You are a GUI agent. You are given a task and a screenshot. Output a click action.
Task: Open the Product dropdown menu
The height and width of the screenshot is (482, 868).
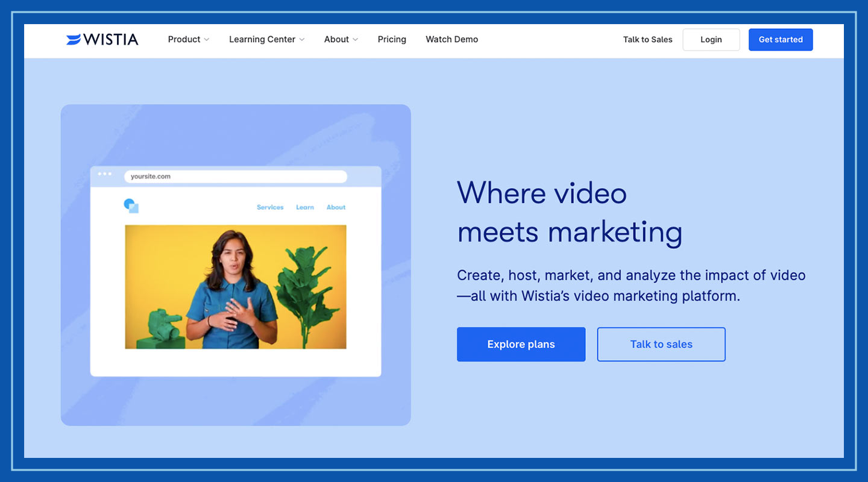[x=188, y=39]
